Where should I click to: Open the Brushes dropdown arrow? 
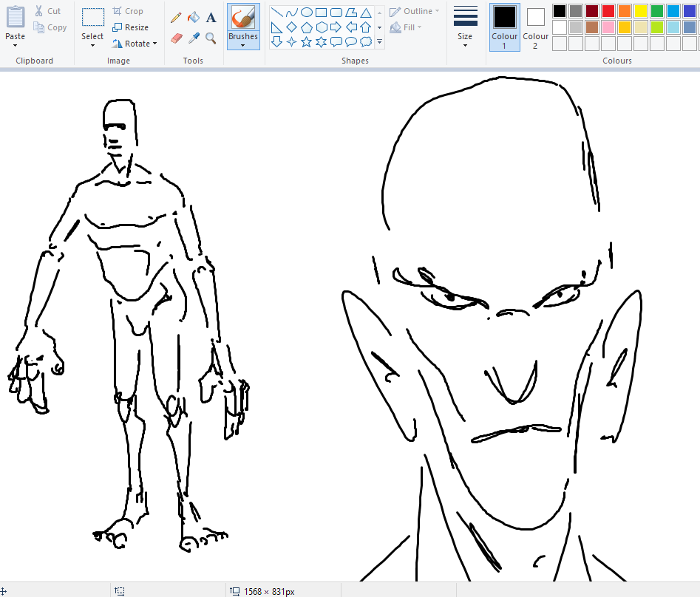(243, 46)
